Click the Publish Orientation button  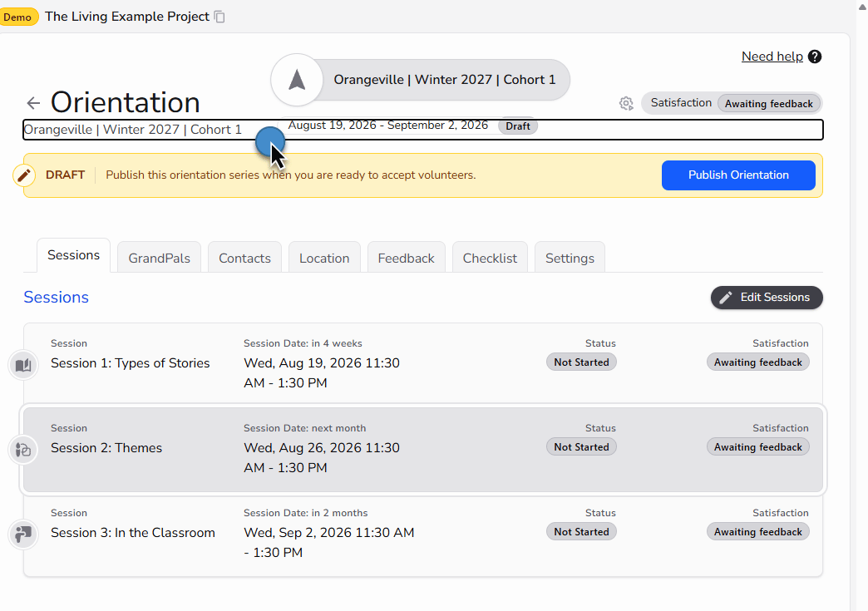(x=738, y=175)
